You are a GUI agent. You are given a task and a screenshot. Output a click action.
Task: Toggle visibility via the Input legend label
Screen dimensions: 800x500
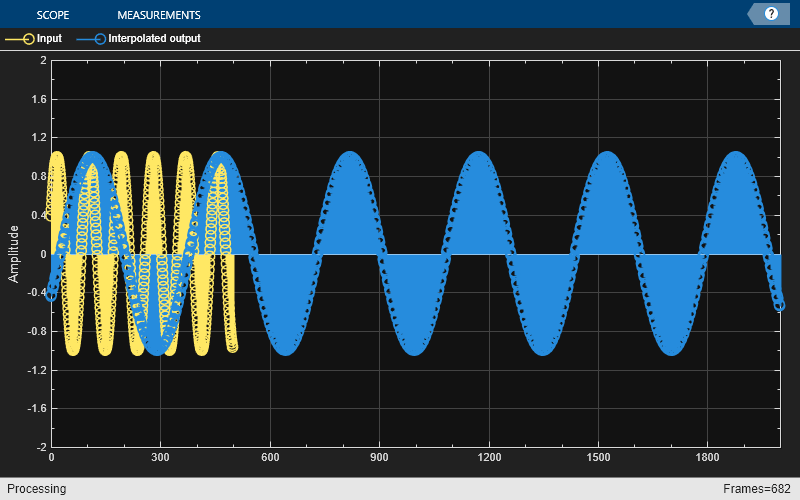[49, 39]
